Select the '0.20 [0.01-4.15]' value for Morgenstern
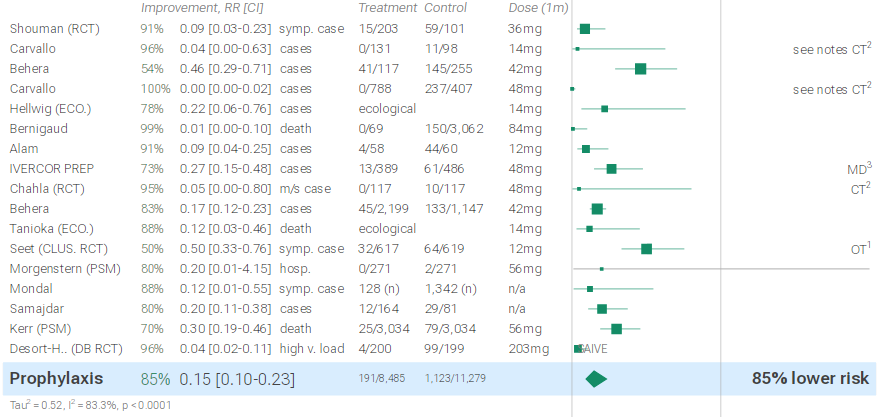 (226, 268)
